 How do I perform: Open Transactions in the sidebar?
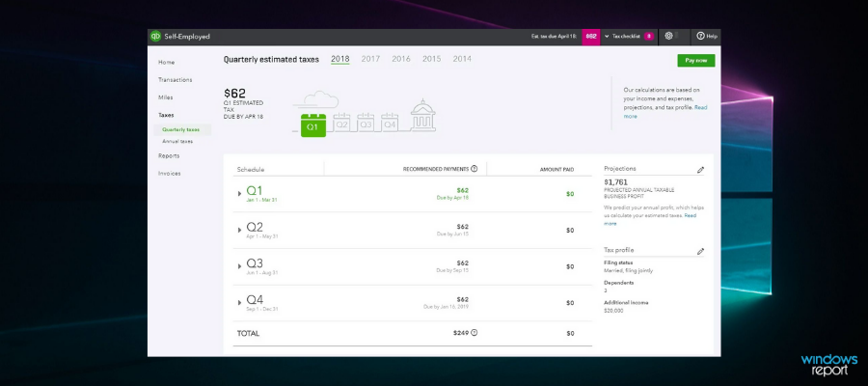(x=175, y=80)
